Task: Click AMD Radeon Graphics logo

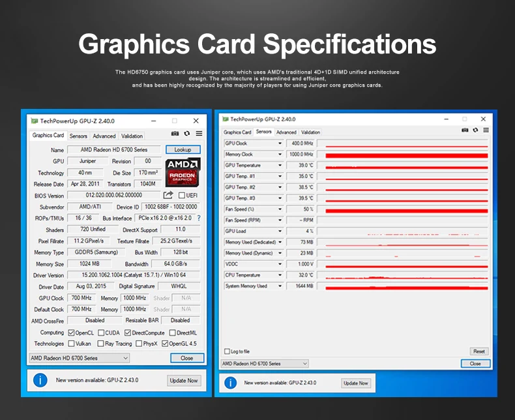Action: (x=183, y=172)
